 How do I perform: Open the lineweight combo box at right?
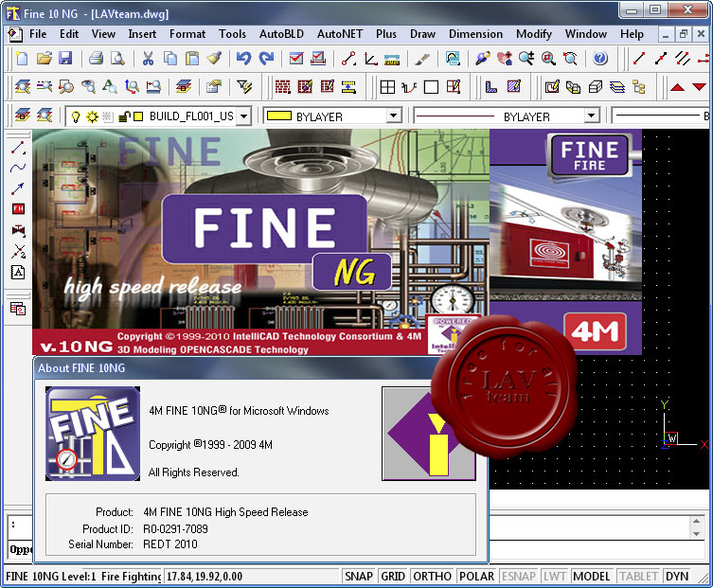[662, 116]
